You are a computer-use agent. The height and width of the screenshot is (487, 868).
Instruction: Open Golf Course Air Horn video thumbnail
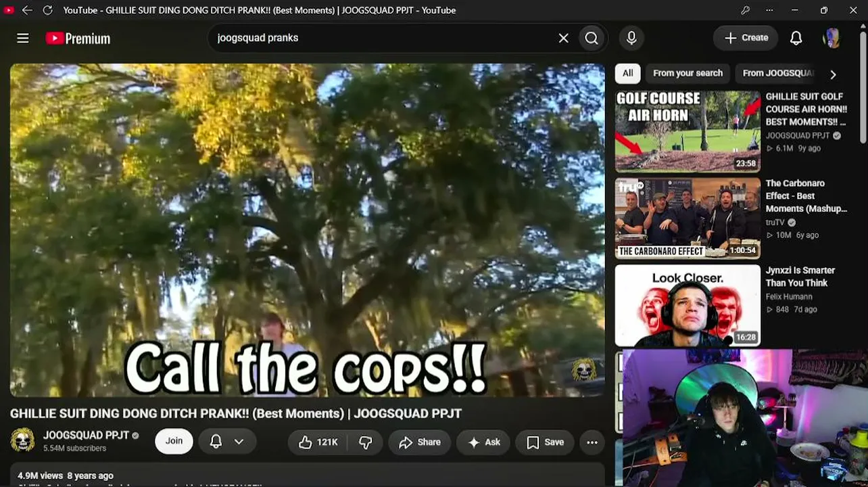pyautogui.click(x=688, y=131)
